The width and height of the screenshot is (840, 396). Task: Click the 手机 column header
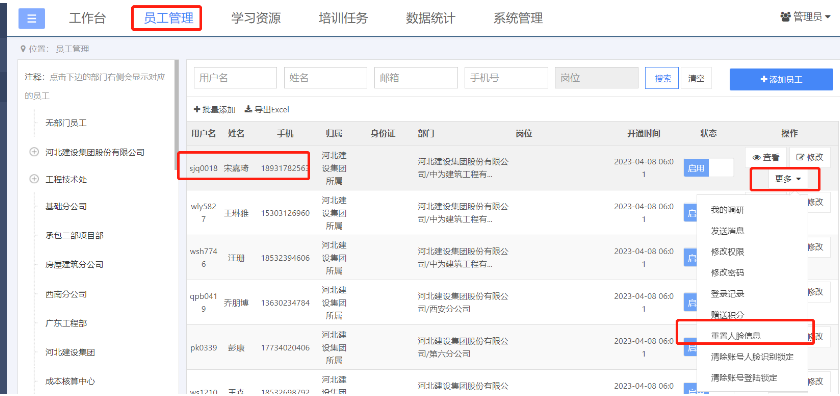[285, 133]
